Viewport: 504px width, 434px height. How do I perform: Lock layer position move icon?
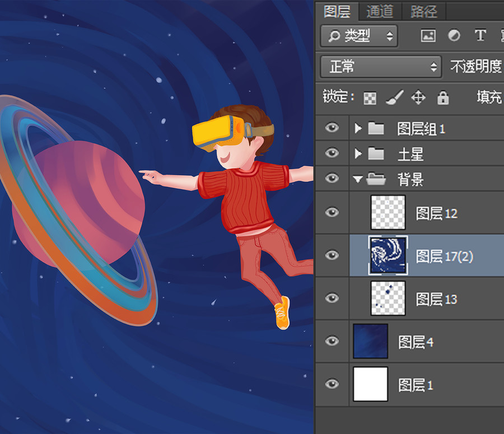coord(418,97)
